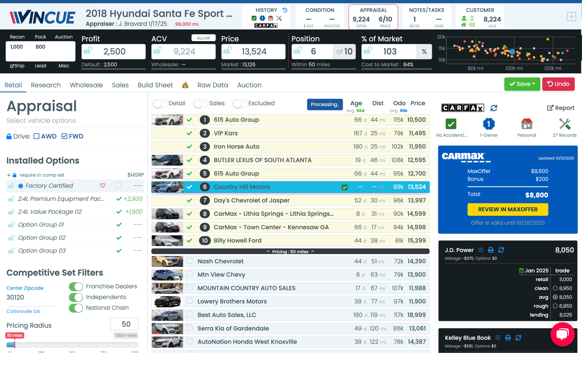This screenshot has width=582, height=392.
Task: Check the AWD drive checkbox
Action: tap(36, 136)
